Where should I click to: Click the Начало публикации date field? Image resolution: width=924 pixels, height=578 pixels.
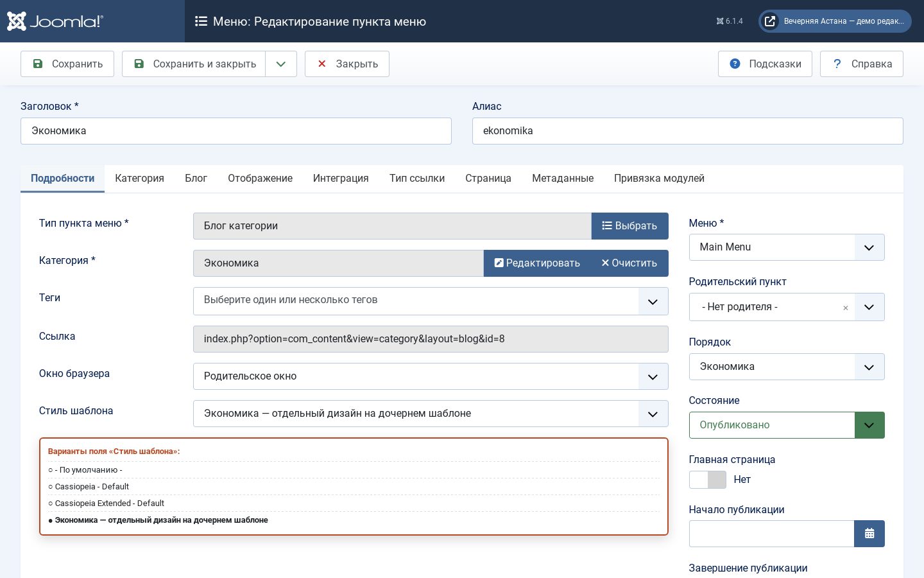772,534
